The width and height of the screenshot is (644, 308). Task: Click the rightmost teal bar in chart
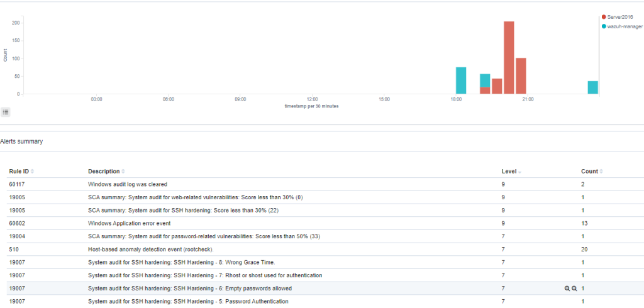click(592, 87)
